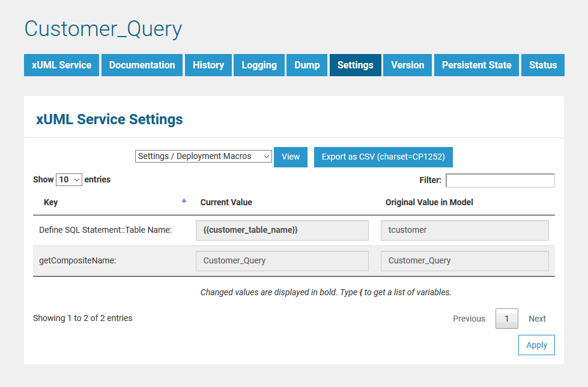The height and width of the screenshot is (387, 588).
Task: Switch to the History tab
Action: (208, 65)
